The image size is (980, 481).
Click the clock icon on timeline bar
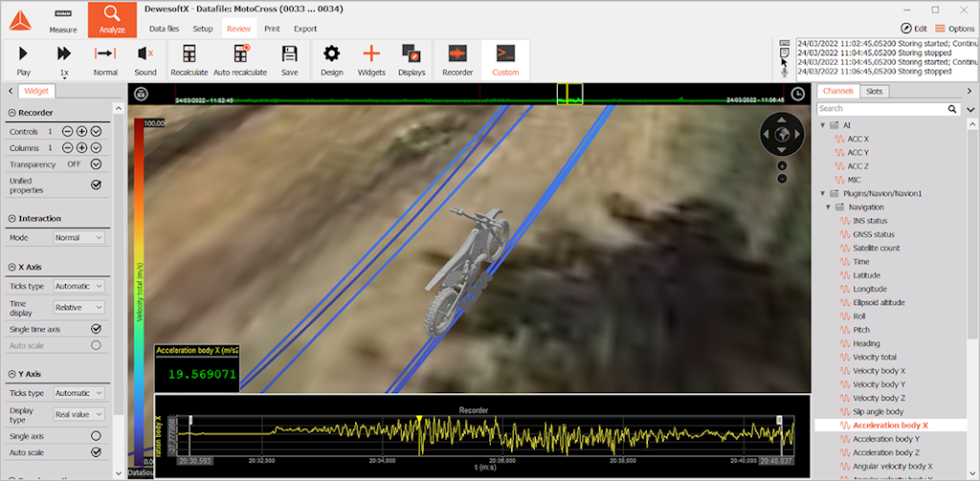click(798, 94)
